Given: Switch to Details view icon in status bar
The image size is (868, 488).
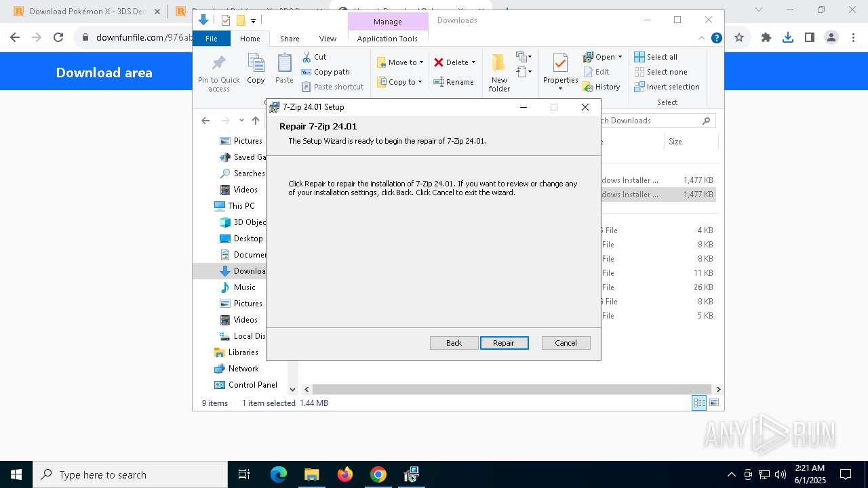Looking at the screenshot, I should click(699, 403).
